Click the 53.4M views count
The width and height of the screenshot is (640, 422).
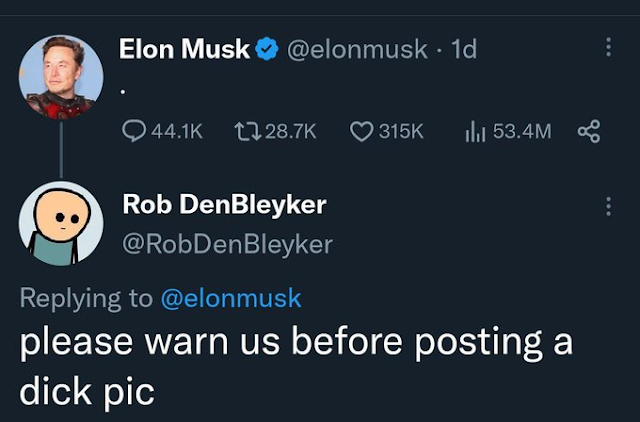[x=522, y=131]
